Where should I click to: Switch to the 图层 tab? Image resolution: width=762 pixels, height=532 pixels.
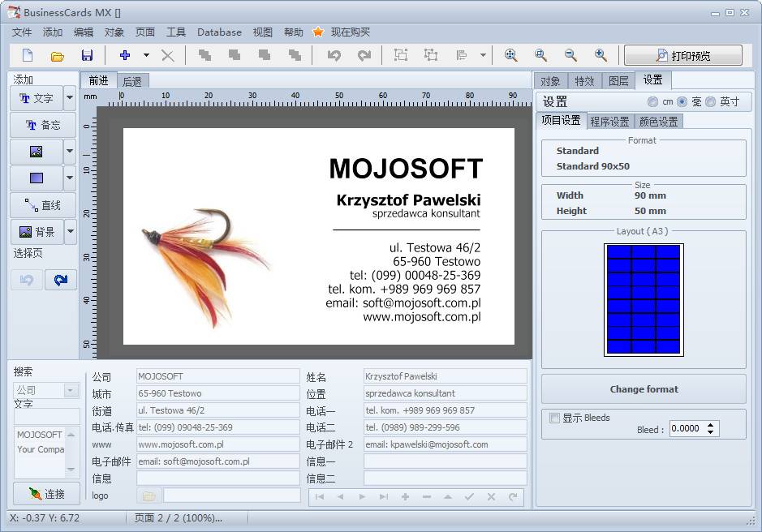coord(618,80)
